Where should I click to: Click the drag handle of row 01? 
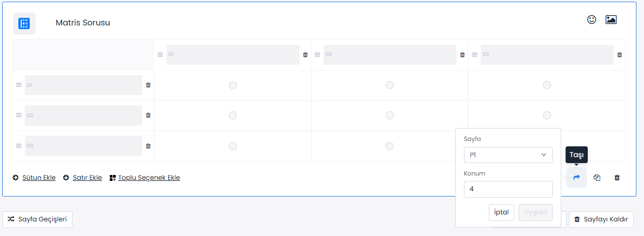click(18, 85)
